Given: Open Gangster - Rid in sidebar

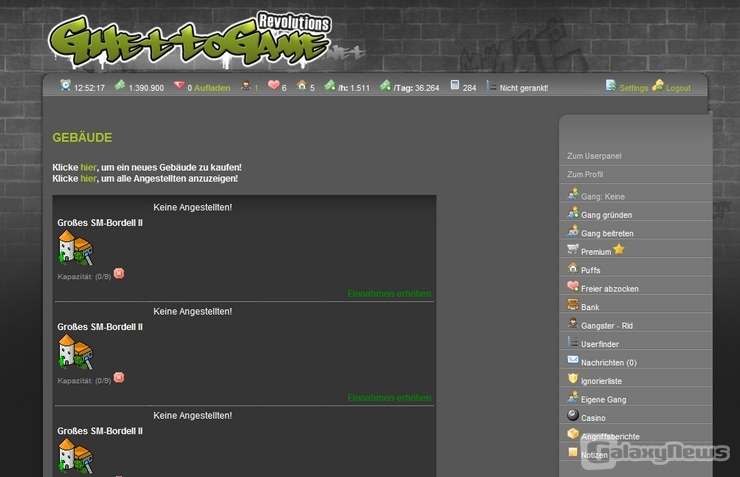Looking at the screenshot, I should 607,326.
